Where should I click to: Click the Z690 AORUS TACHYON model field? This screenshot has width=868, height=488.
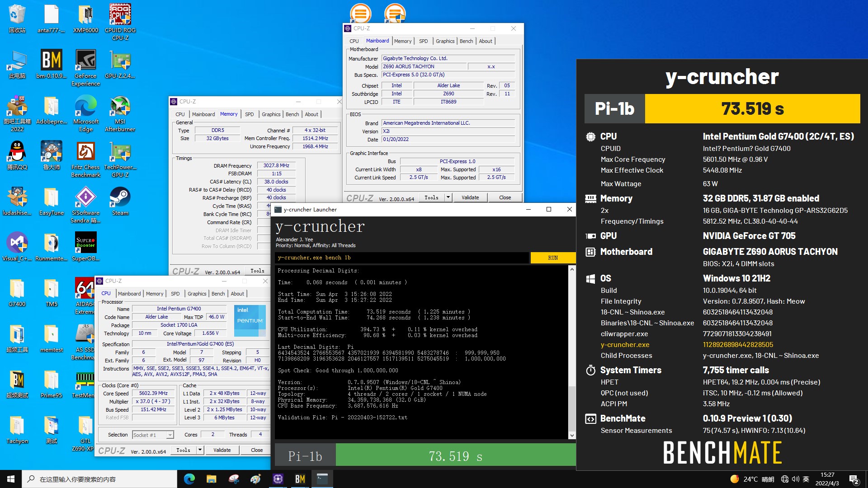click(424, 66)
